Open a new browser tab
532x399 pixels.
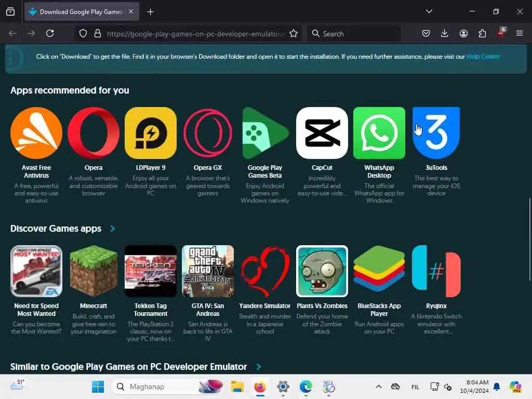[x=150, y=12]
